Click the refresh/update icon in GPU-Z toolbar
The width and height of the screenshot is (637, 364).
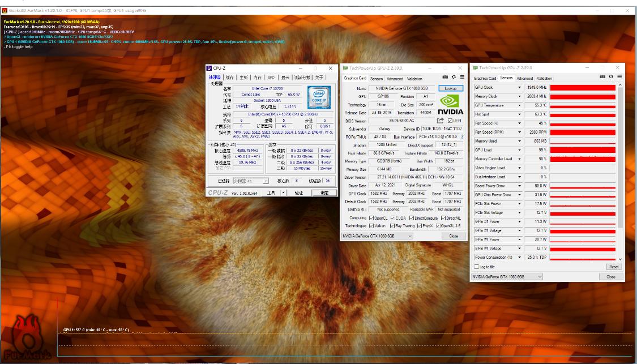pyautogui.click(x=454, y=77)
